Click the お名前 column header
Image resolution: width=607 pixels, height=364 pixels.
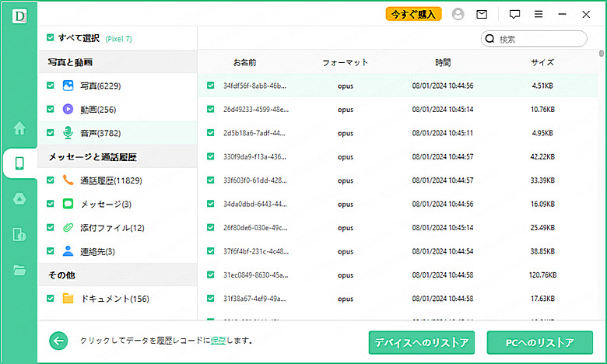pyautogui.click(x=244, y=62)
